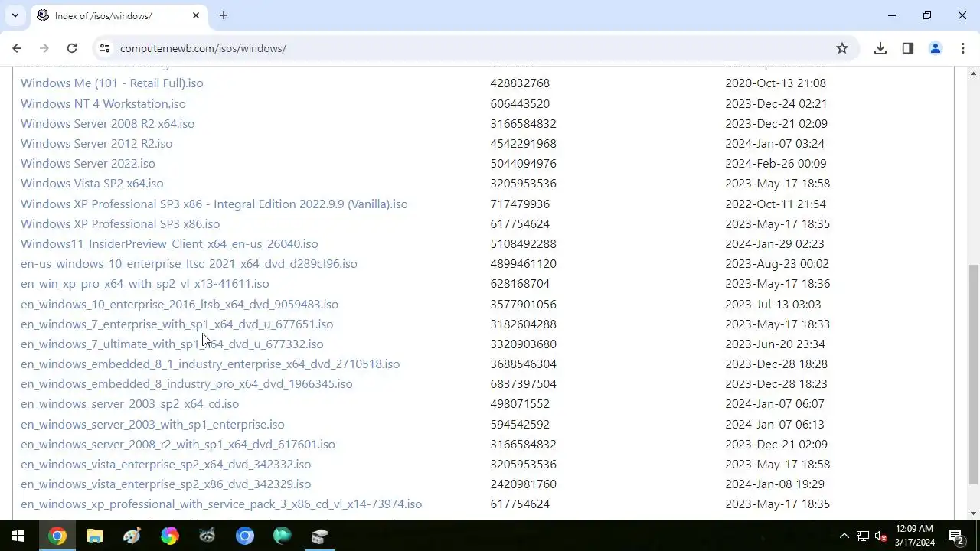Open the muted volume tray icon
The width and height of the screenshot is (980, 551).
[x=881, y=536]
